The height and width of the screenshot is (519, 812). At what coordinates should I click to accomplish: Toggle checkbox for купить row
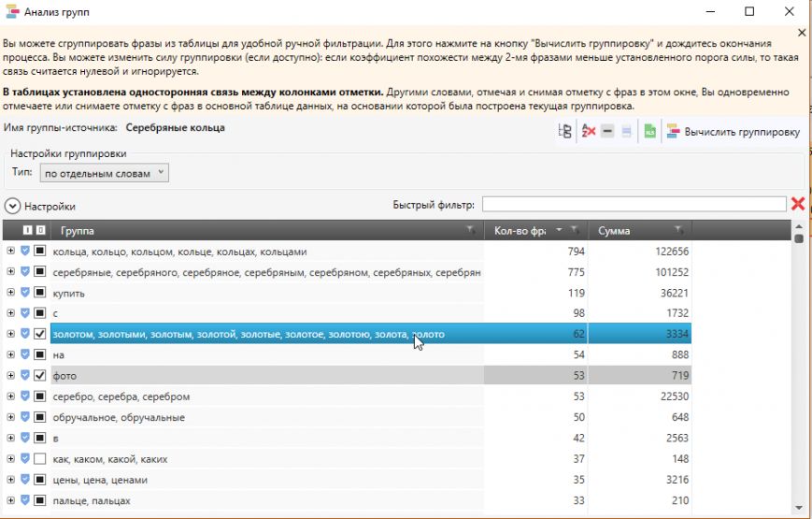coord(40,293)
